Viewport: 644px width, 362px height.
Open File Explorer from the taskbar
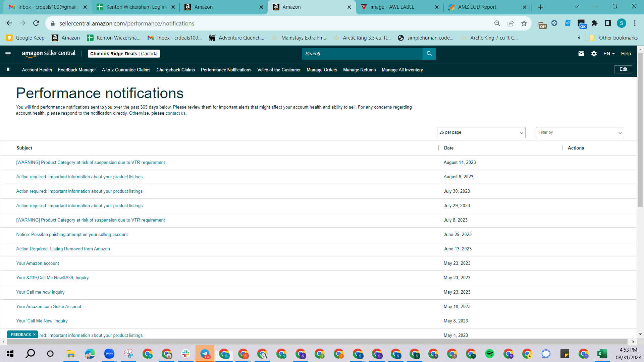(x=71, y=354)
